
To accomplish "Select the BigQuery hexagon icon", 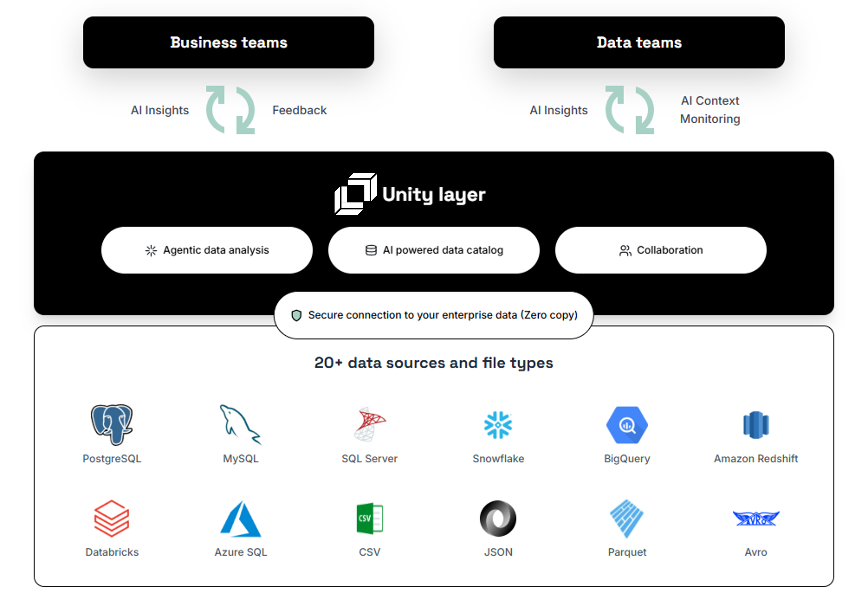I will coord(627,424).
